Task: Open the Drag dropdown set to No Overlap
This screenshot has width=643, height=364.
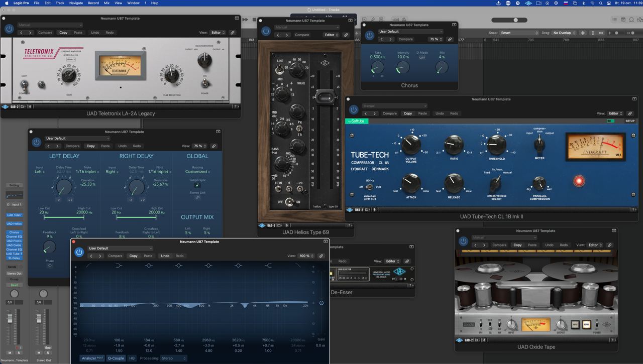Action: [565, 33]
